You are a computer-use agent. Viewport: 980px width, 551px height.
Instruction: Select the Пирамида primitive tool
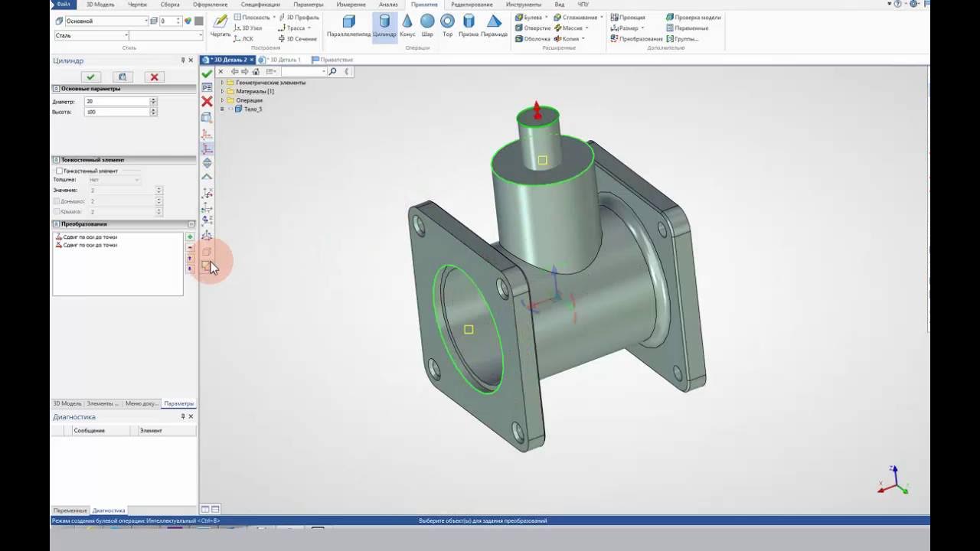[x=494, y=26]
